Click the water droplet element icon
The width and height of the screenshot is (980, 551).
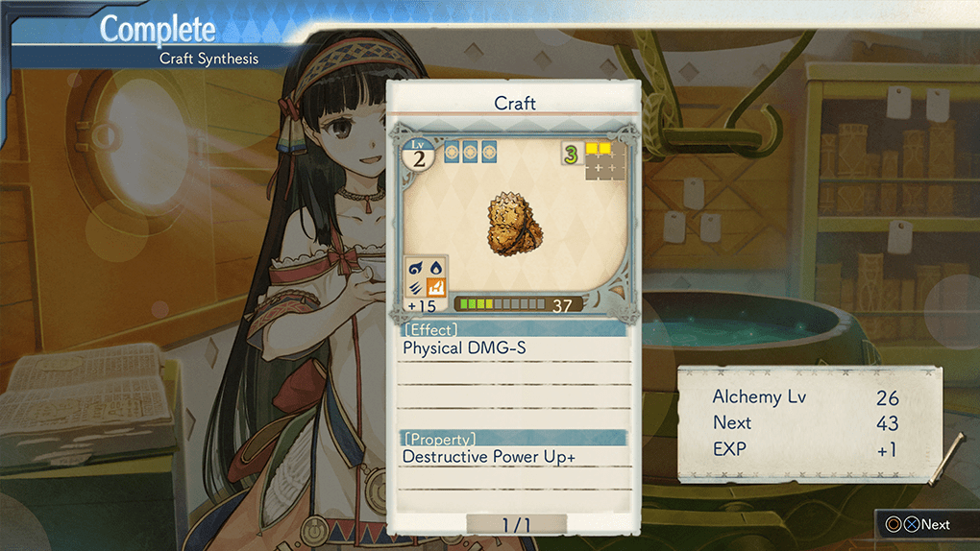435,269
